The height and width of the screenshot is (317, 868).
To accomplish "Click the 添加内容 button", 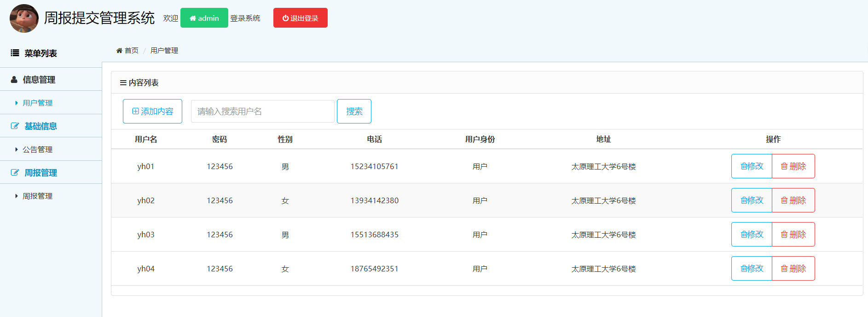I will (x=152, y=112).
